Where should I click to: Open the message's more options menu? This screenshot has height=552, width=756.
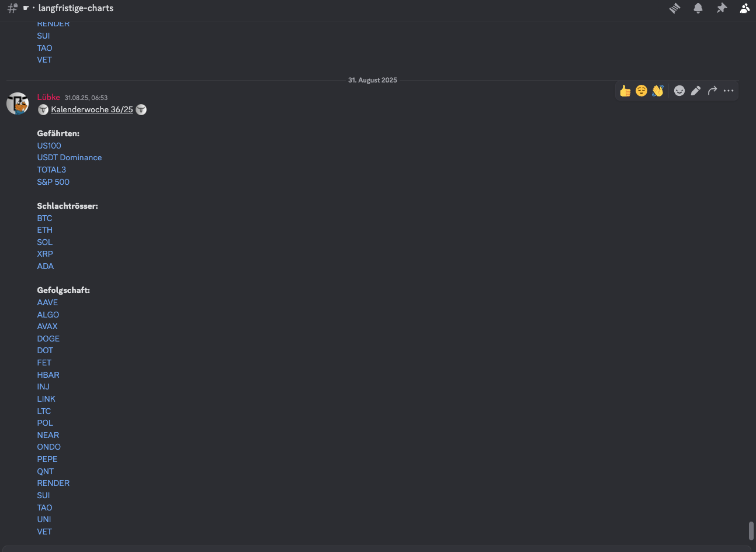point(729,91)
